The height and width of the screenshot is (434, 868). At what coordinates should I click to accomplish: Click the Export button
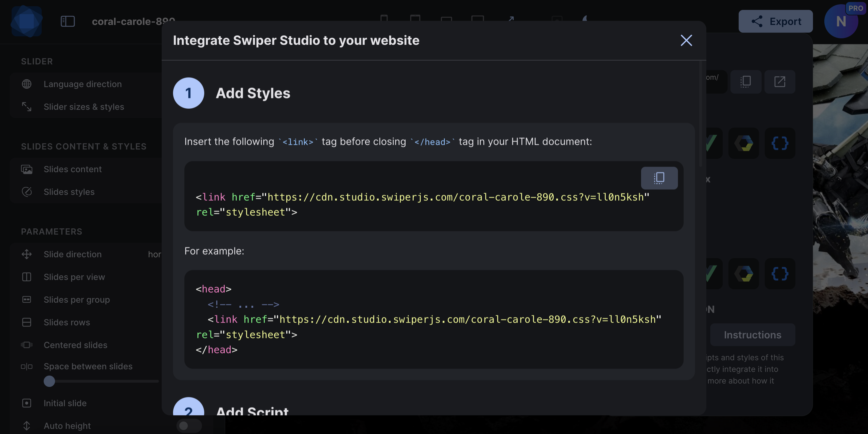click(x=775, y=21)
